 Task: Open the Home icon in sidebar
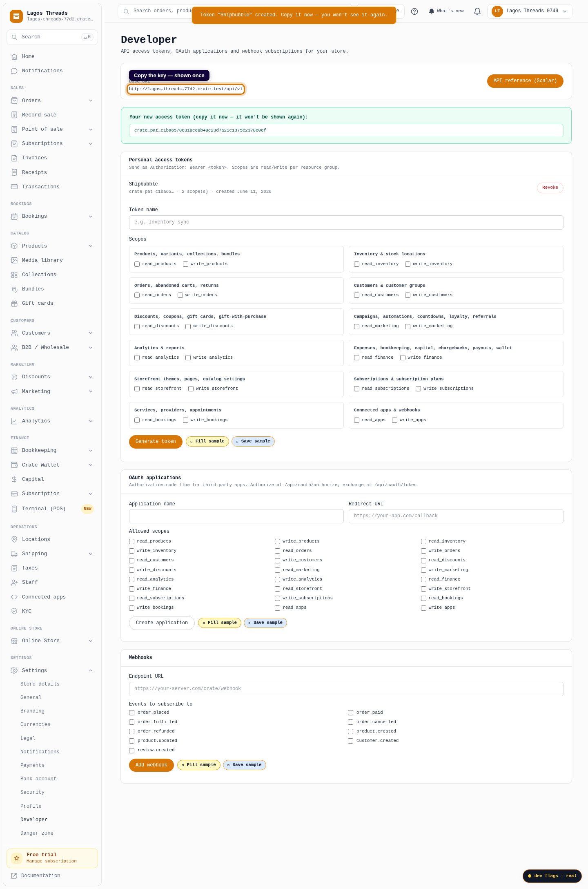[x=14, y=57]
